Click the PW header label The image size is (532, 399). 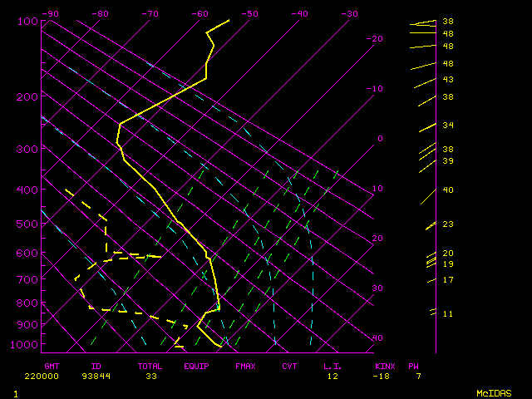(413, 366)
